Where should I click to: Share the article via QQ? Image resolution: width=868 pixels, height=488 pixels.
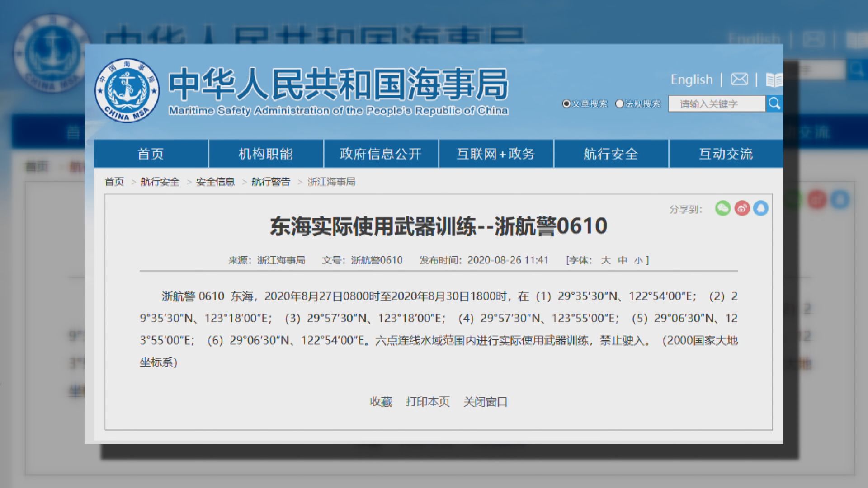point(760,209)
